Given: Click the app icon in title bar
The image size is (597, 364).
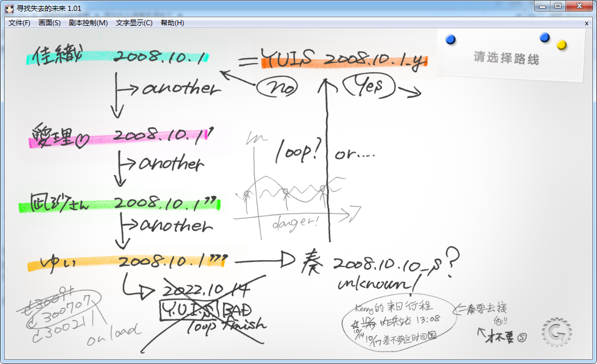Looking at the screenshot, I should 9,8.
